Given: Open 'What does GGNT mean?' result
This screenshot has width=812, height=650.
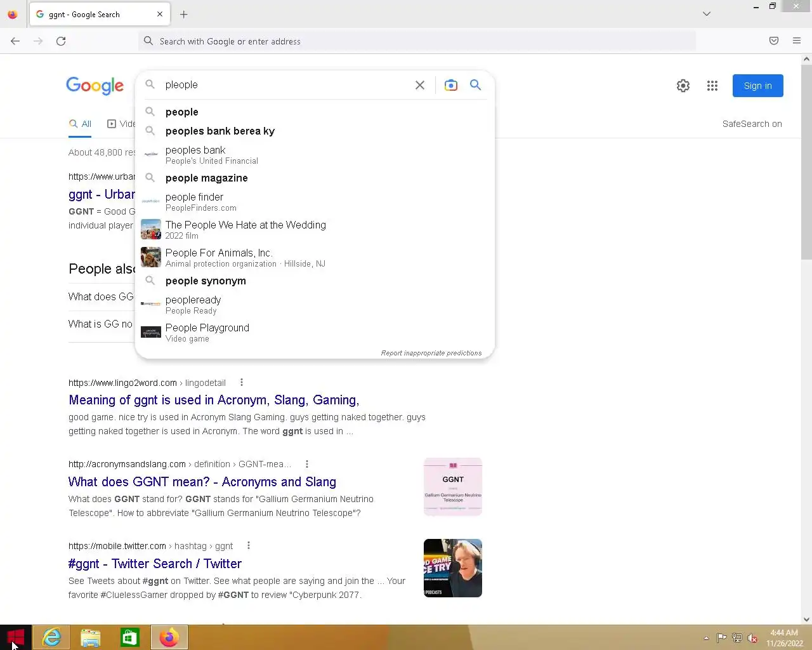Looking at the screenshot, I should point(202,482).
